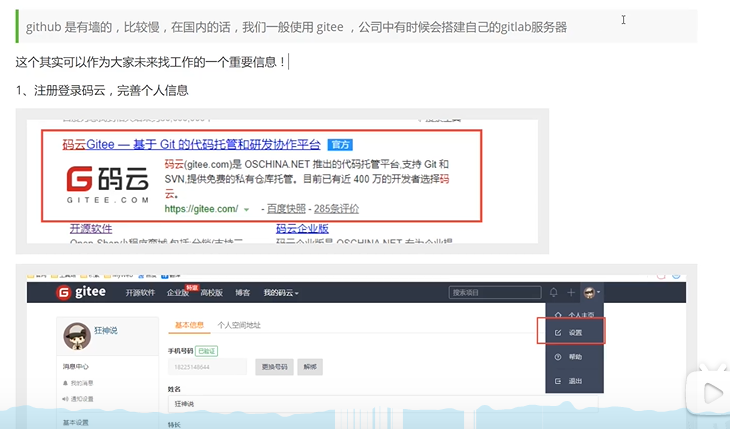Click the '1、注册登录码云，完善个人信息' line
730x429 pixels.
102,90
